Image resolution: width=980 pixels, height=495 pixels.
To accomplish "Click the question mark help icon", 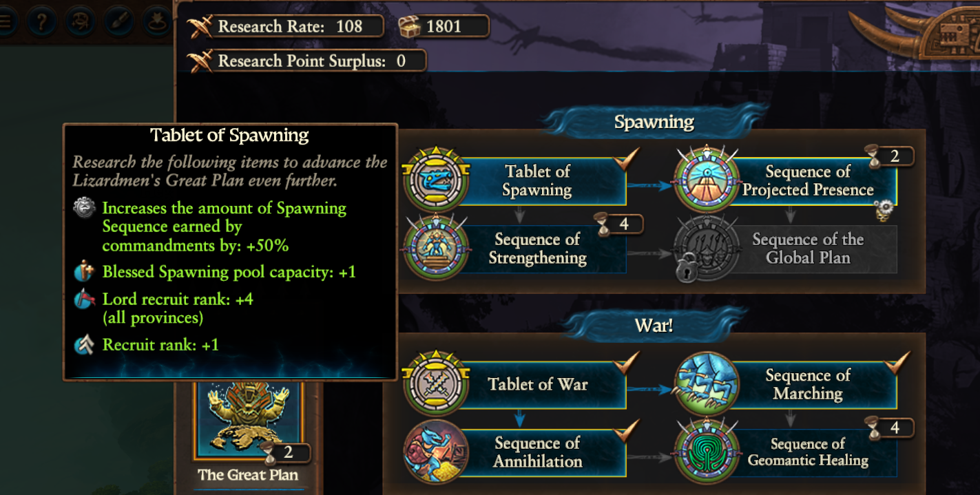I will 42,21.
